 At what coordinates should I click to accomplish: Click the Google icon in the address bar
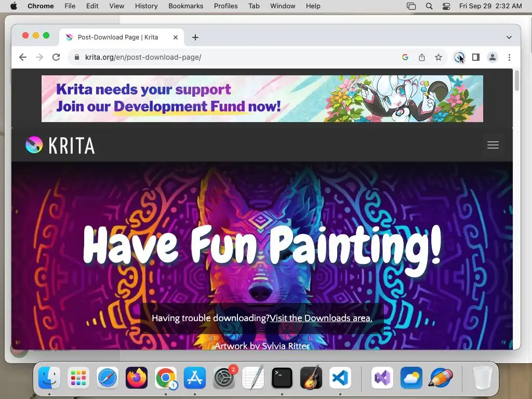coord(405,57)
